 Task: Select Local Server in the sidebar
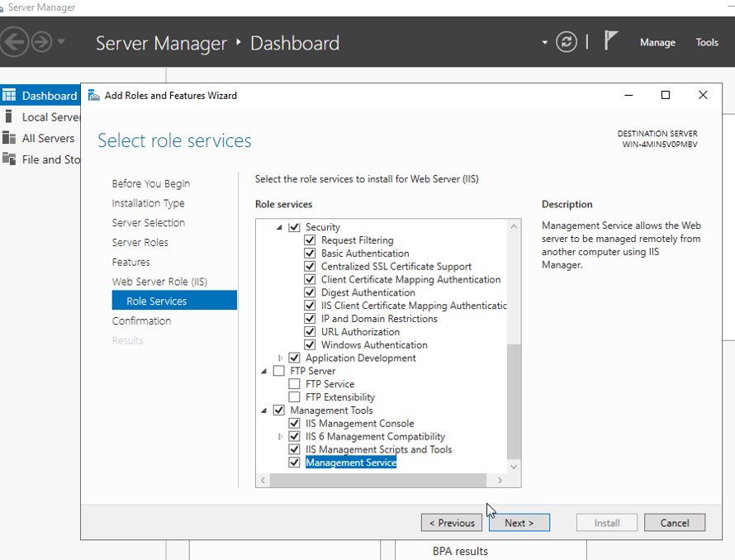(40, 116)
